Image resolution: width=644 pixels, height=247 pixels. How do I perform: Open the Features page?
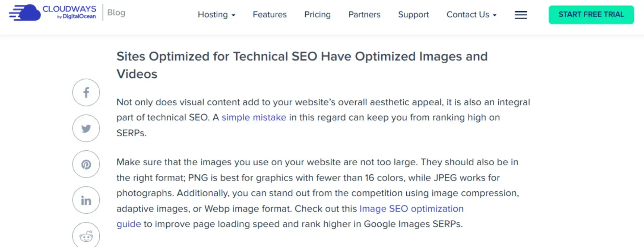269,15
